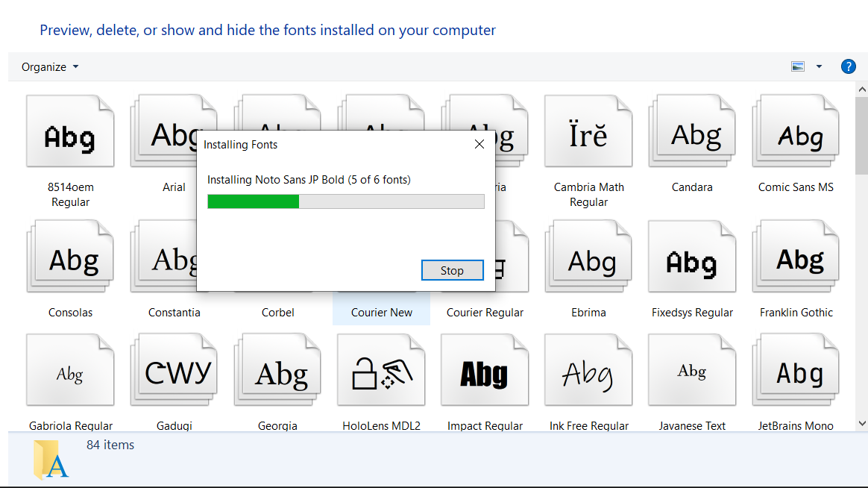Select the Corbel label
This screenshot has width=868, height=488.
(x=278, y=313)
